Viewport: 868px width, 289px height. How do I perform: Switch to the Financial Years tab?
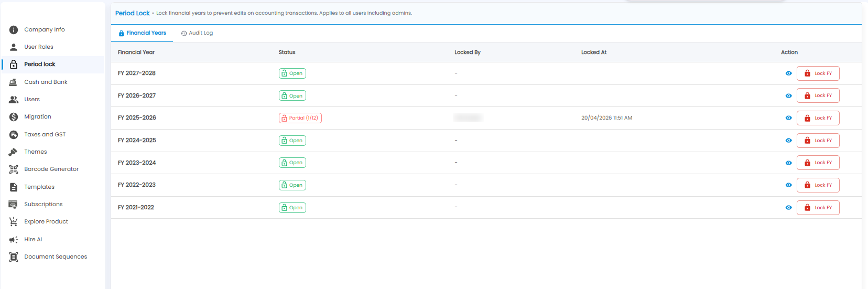click(x=142, y=33)
